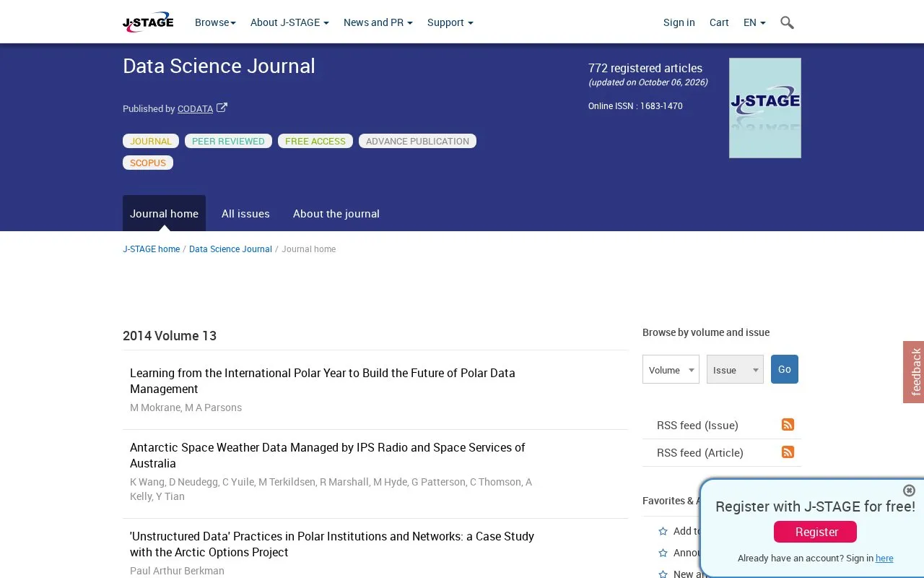Click the RSS feed (Issue) text link
Viewport: 924px width, 578px height.
coord(697,425)
